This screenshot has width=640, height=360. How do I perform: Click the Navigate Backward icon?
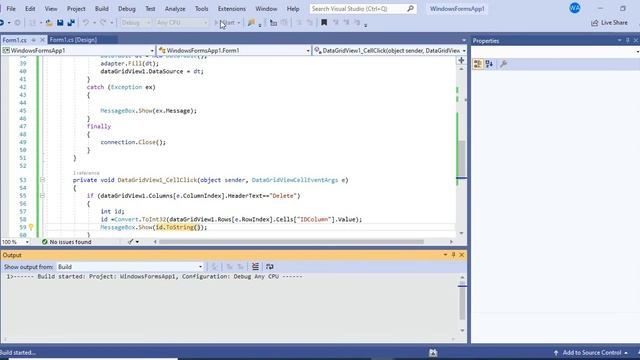[2, 23]
